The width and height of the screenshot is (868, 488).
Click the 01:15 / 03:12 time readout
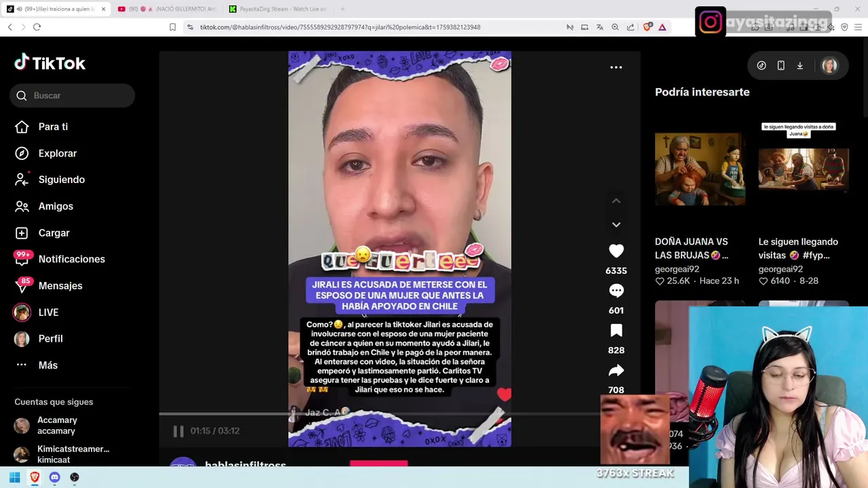(215, 431)
